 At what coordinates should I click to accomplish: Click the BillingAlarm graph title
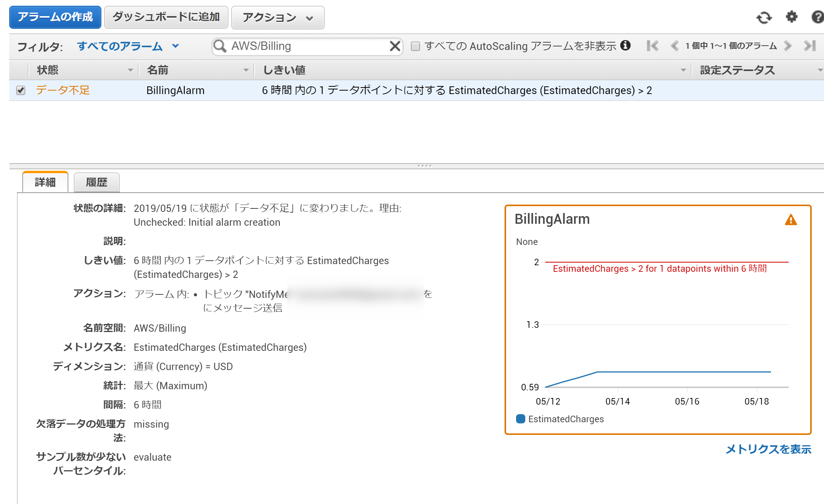[552, 219]
